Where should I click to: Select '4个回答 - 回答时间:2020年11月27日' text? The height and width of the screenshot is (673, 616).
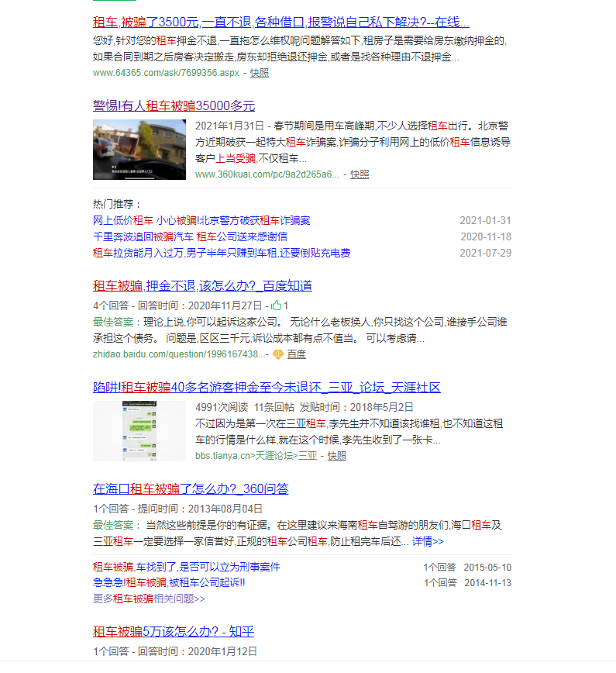177,305
